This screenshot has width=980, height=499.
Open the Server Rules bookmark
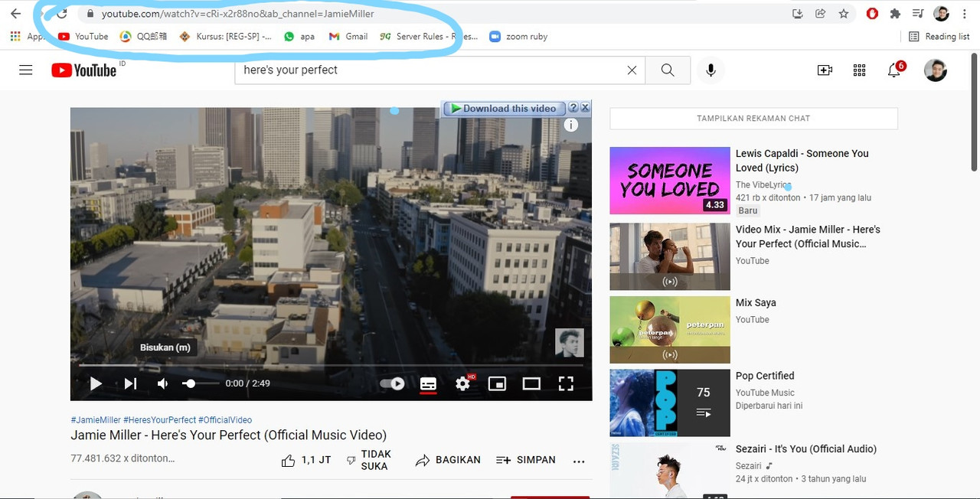tap(429, 36)
